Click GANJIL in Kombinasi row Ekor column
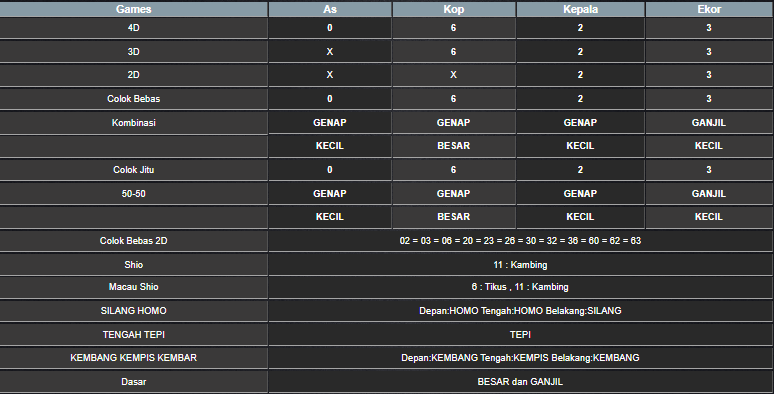Screen dimensions: 774x394 click(709, 122)
